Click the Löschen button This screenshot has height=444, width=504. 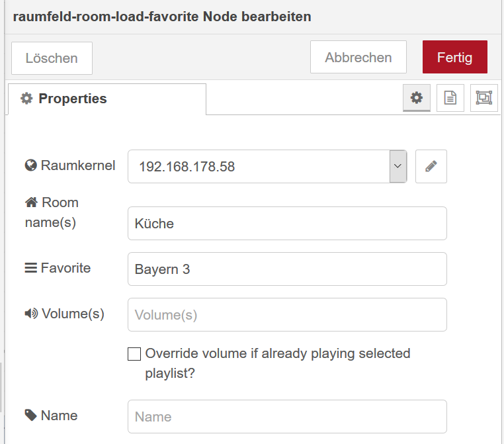52,58
